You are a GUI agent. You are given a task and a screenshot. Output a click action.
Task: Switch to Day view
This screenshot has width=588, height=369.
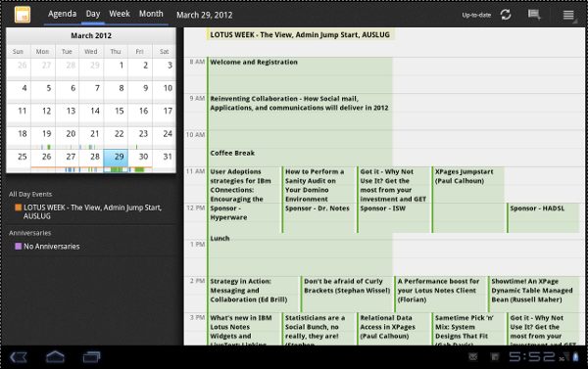(93, 14)
